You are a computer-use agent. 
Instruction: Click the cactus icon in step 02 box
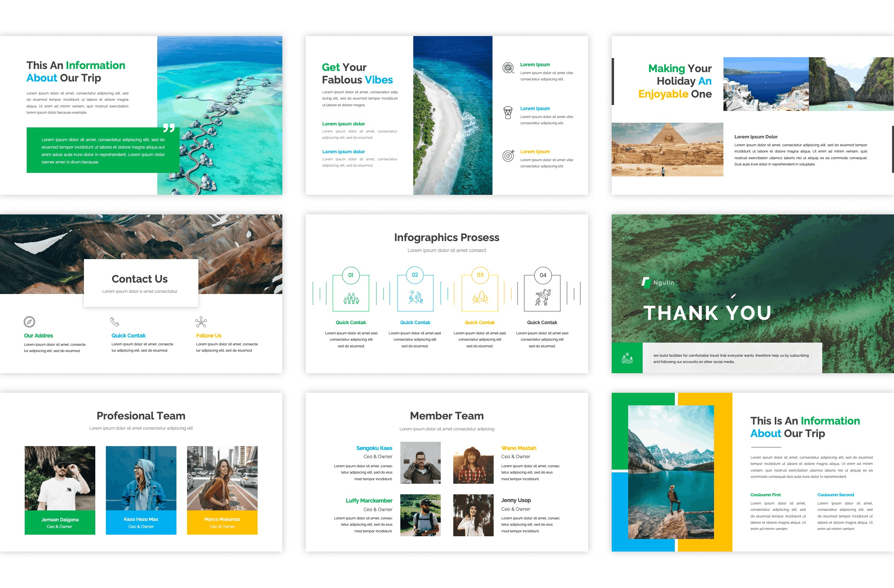(x=415, y=297)
